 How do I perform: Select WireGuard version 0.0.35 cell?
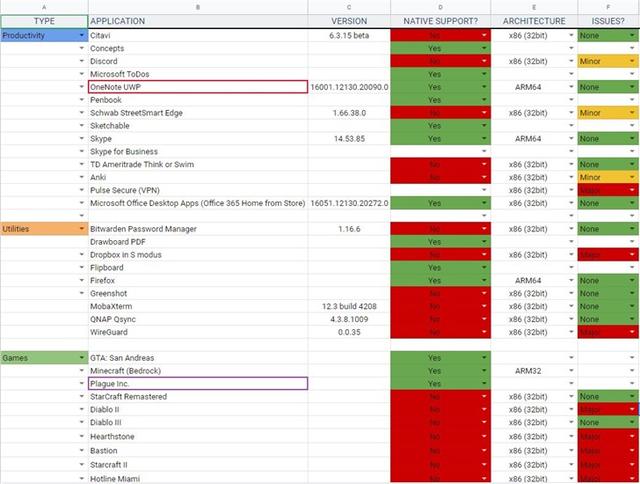click(x=349, y=332)
